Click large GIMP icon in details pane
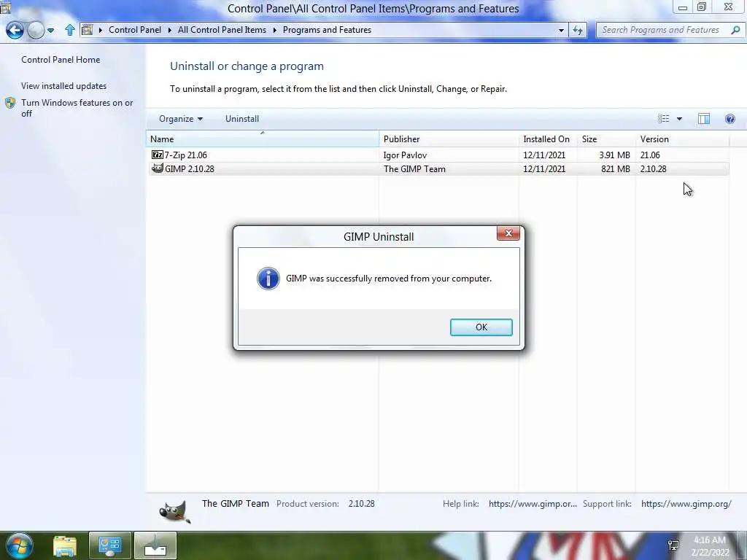Image resolution: width=747 pixels, height=560 pixels. (x=175, y=513)
